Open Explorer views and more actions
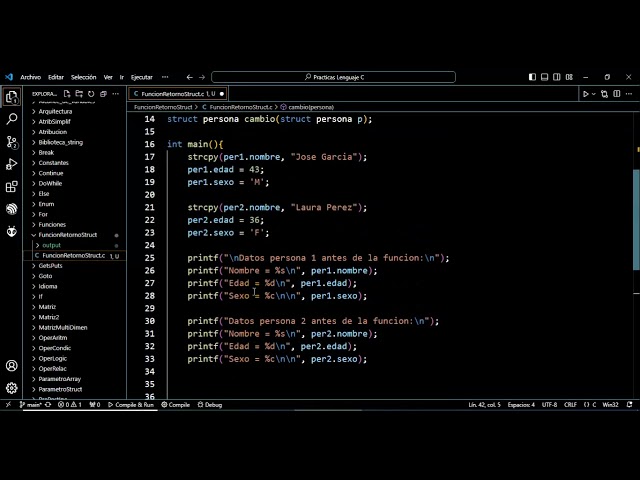 click(x=116, y=94)
